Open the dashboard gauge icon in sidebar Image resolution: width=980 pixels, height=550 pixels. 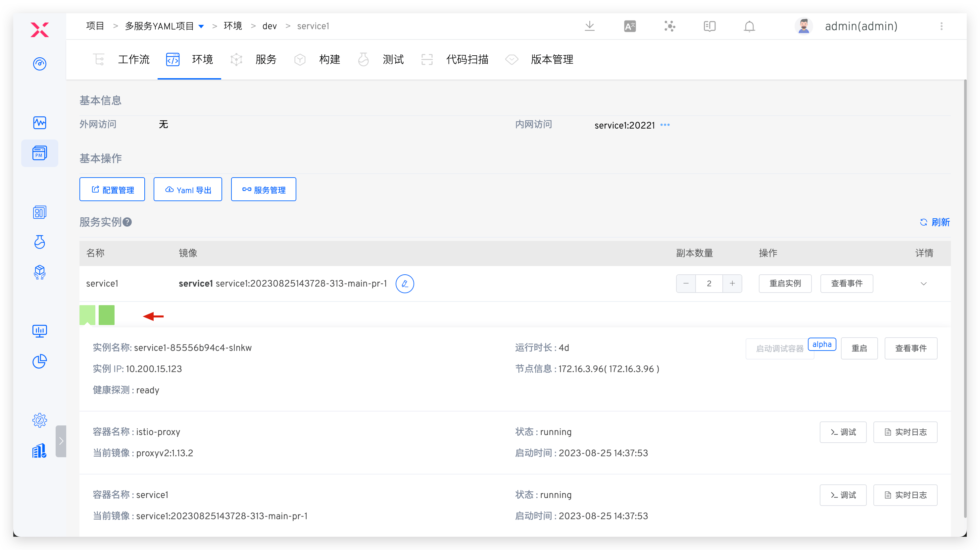(40, 64)
